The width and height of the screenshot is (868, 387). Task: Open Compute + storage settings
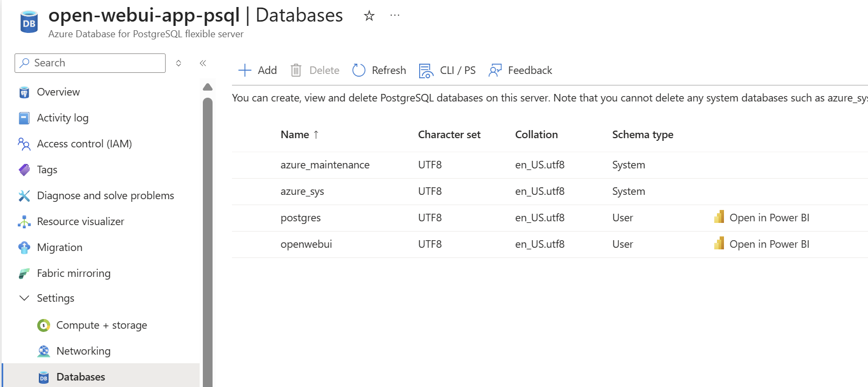tap(101, 325)
